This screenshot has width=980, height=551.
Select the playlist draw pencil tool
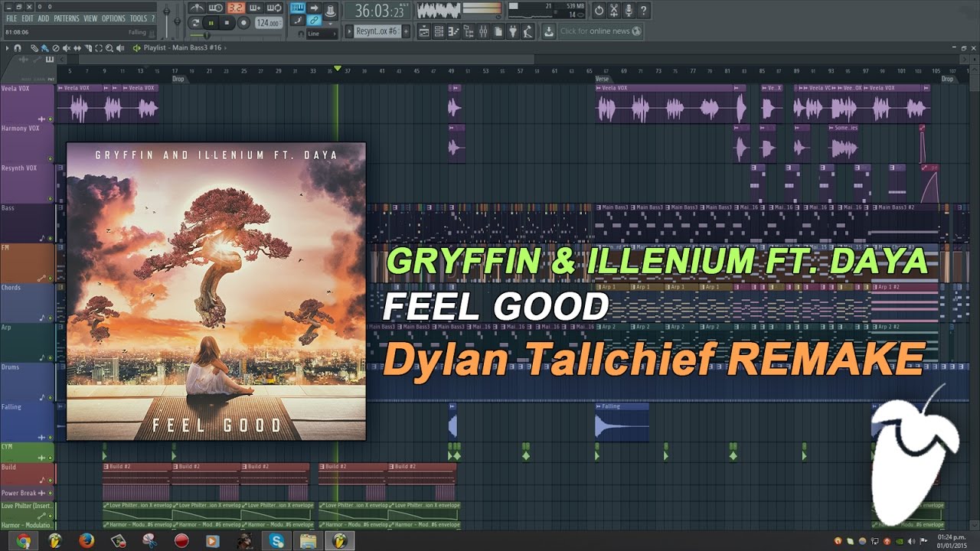pos(34,47)
